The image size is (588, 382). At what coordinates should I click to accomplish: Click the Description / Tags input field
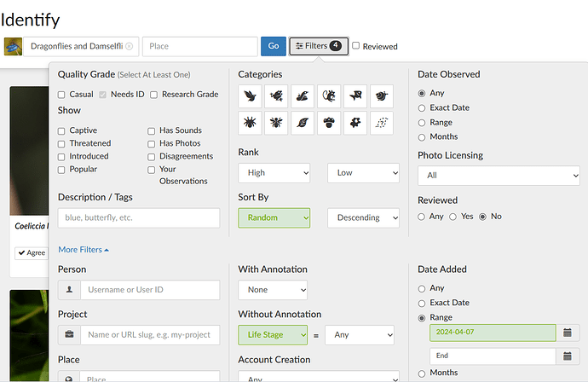click(139, 217)
